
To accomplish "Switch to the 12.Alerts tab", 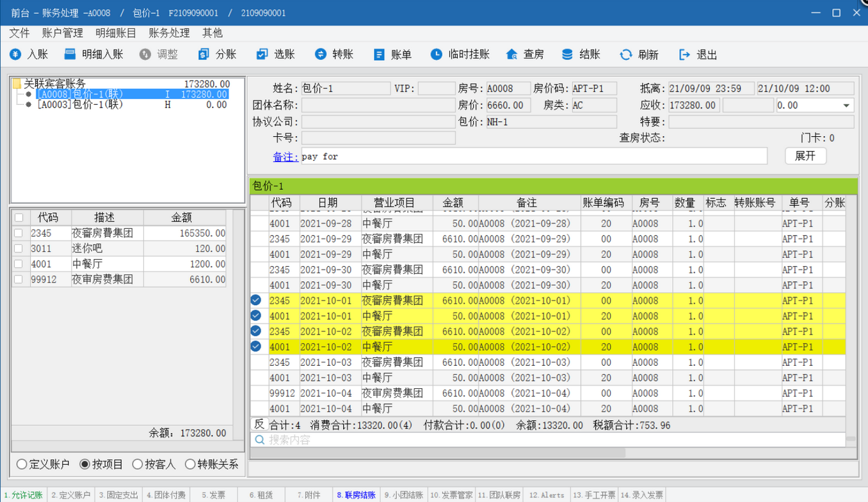I will [x=547, y=495].
